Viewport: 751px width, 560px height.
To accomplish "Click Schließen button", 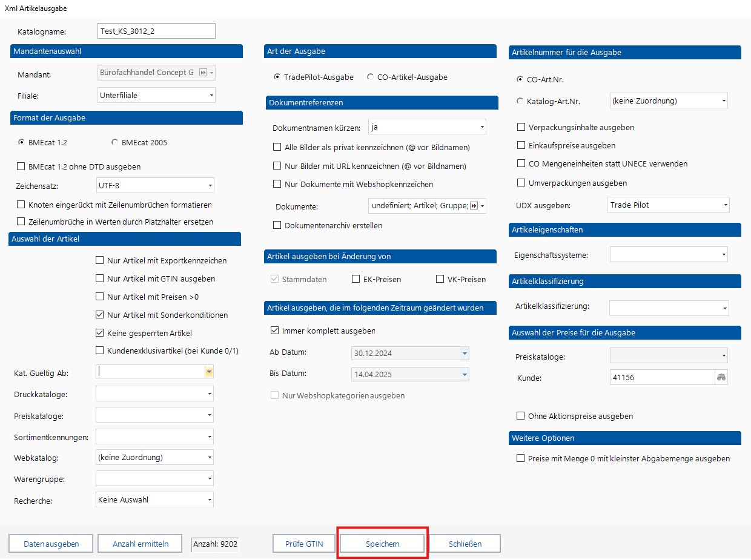I will 465,544.
